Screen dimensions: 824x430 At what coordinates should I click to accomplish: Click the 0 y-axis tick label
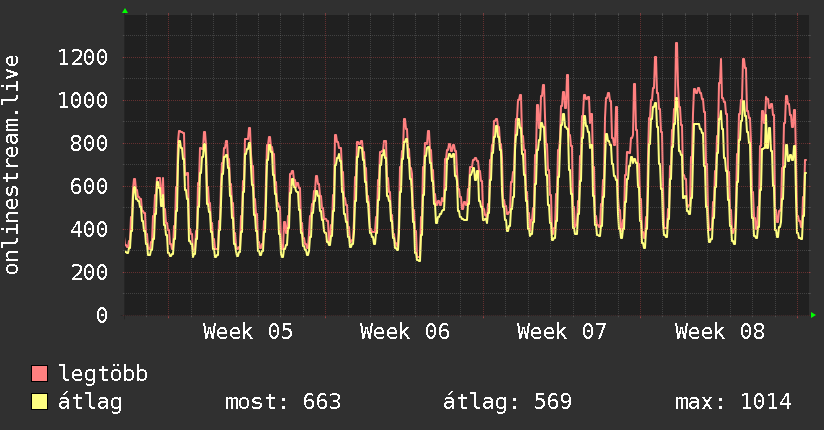point(101,315)
